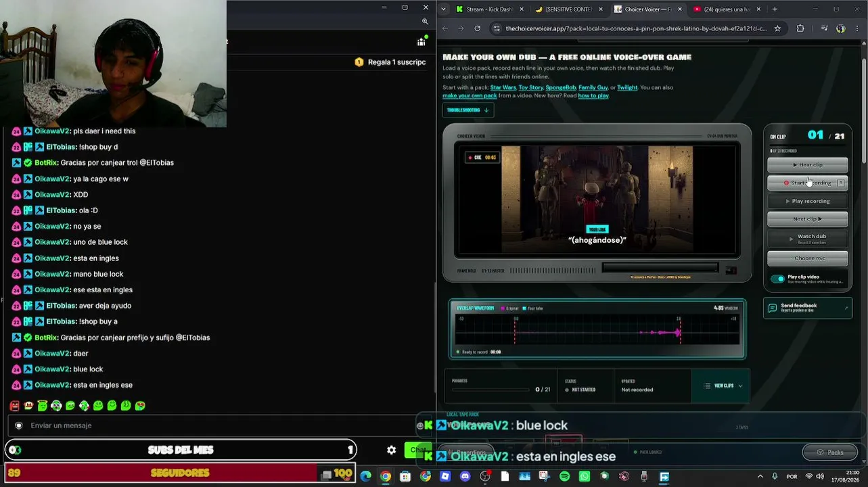This screenshot has height=487, width=868.
Task: Toggle the Play clip video switch
Action: (x=778, y=279)
